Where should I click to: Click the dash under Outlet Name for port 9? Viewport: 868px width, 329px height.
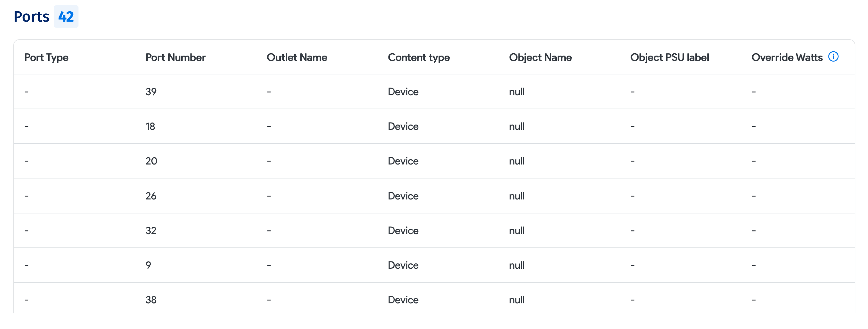(x=268, y=265)
